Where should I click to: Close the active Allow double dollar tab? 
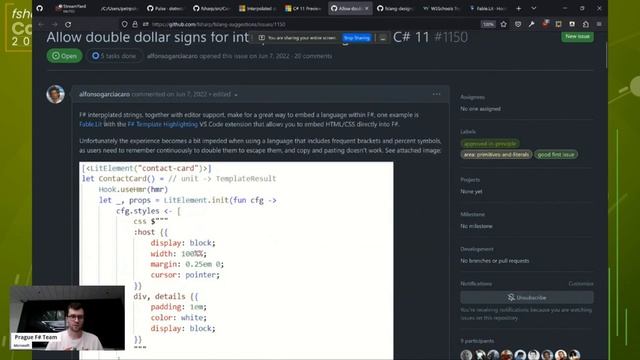(x=366, y=8)
